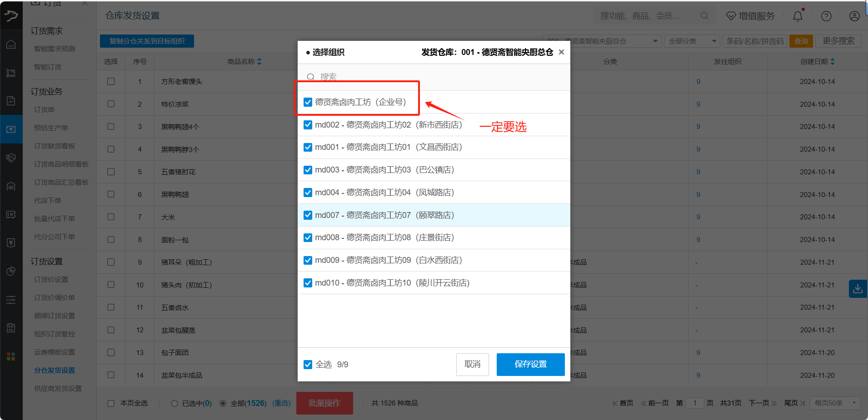Go to 尾页 in pagination
868x420 pixels.
(x=794, y=403)
